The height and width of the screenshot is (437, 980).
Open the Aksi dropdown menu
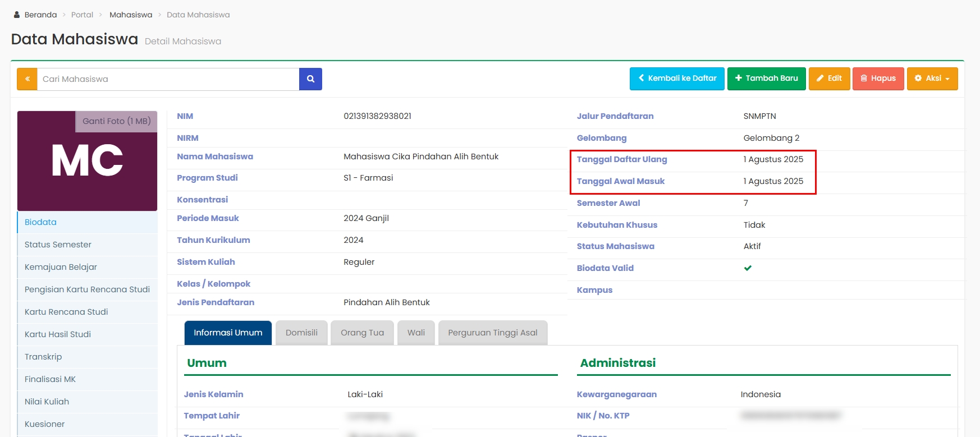pyautogui.click(x=932, y=79)
